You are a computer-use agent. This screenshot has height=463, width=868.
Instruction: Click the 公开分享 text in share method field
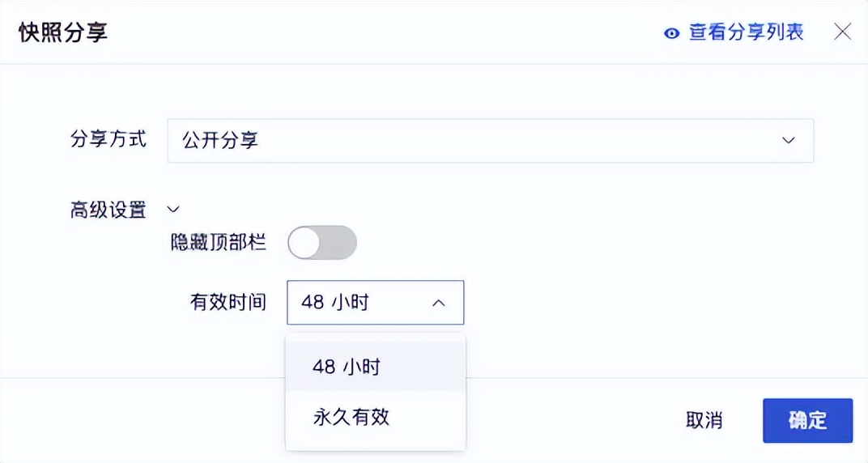pyautogui.click(x=220, y=141)
